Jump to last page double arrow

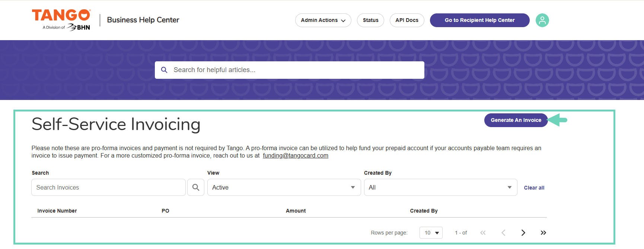tap(543, 233)
